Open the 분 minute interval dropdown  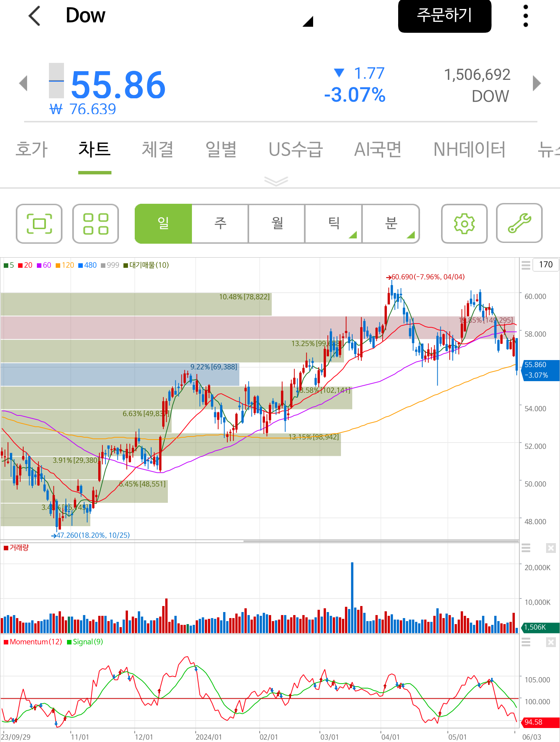tap(391, 224)
